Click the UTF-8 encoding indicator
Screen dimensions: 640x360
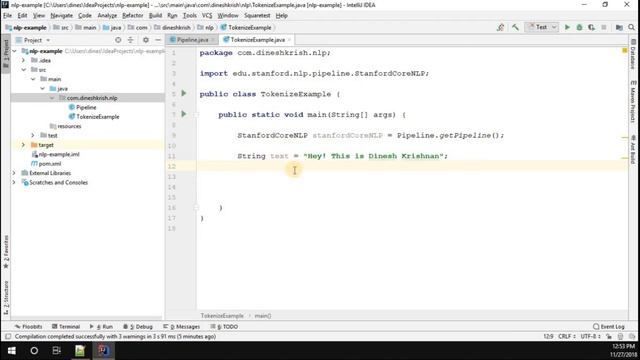[590, 337]
